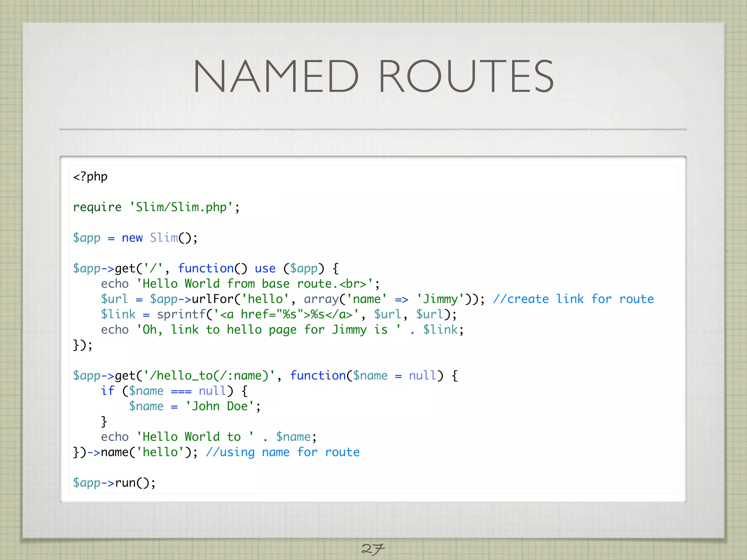The height and width of the screenshot is (560, 747).
Task: Click the '//create link for route' comment
Action: tap(573, 299)
